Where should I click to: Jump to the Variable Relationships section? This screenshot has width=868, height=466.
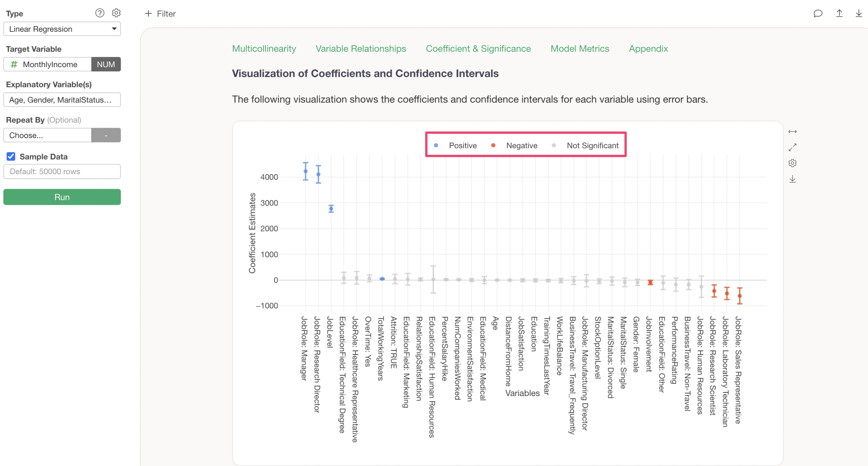361,49
